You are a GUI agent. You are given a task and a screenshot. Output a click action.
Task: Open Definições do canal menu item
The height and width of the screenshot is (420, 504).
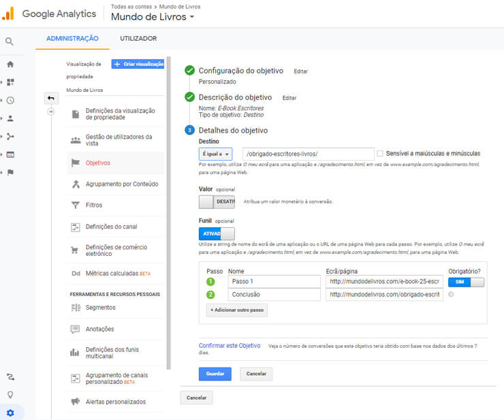pos(115,227)
